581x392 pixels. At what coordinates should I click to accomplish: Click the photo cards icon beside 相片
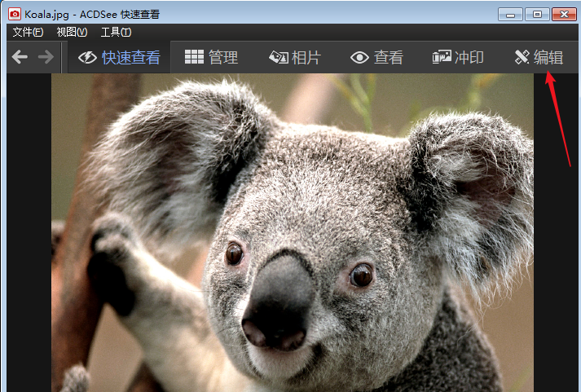[x=279, y=58]
